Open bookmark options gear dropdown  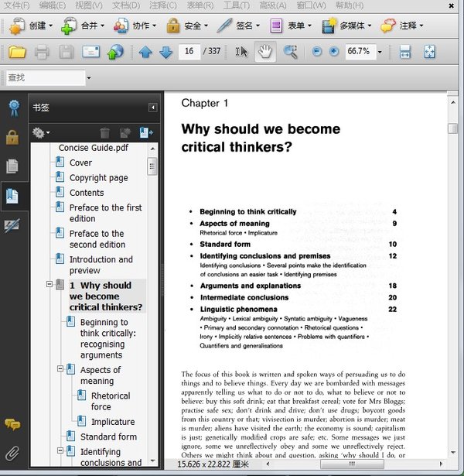42,133
